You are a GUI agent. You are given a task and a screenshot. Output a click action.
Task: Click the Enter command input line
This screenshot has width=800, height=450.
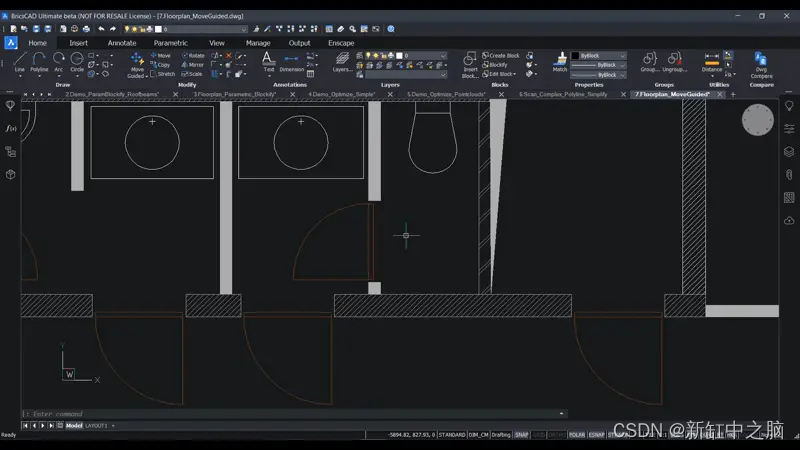294,414
